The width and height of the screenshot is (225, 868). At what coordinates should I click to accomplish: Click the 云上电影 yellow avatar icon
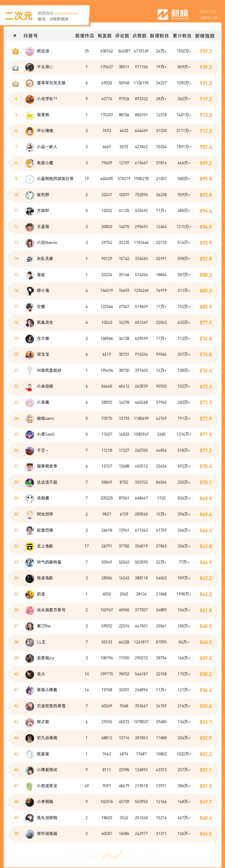30,546
